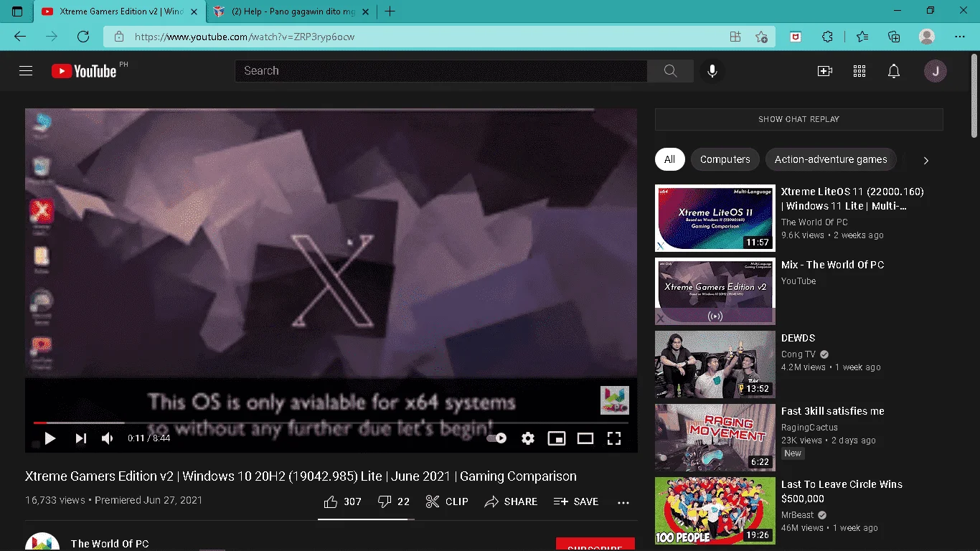
Task: Visit the MrBeast channel
Action: pyautogui.click(x=798, y=515)
